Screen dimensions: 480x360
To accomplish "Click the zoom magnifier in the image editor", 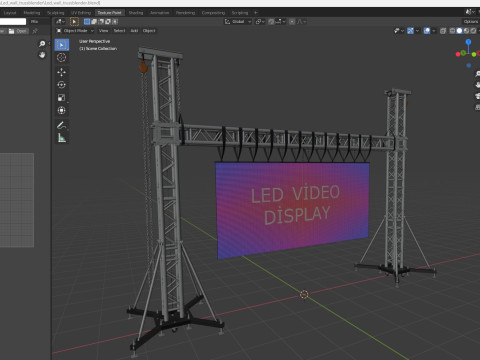I will coord(42,44).
